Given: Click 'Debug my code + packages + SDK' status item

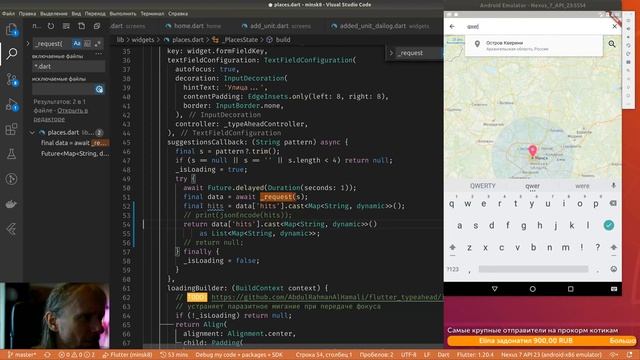Looking at the screenshot, I should (239, 355).
